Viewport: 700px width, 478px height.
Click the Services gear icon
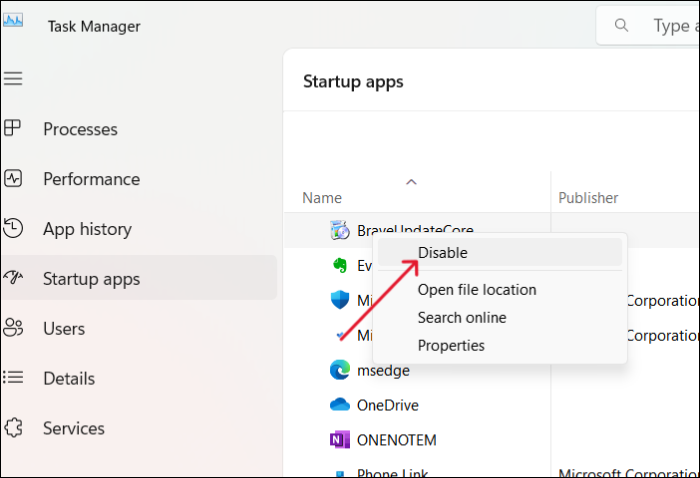point(13,428)
